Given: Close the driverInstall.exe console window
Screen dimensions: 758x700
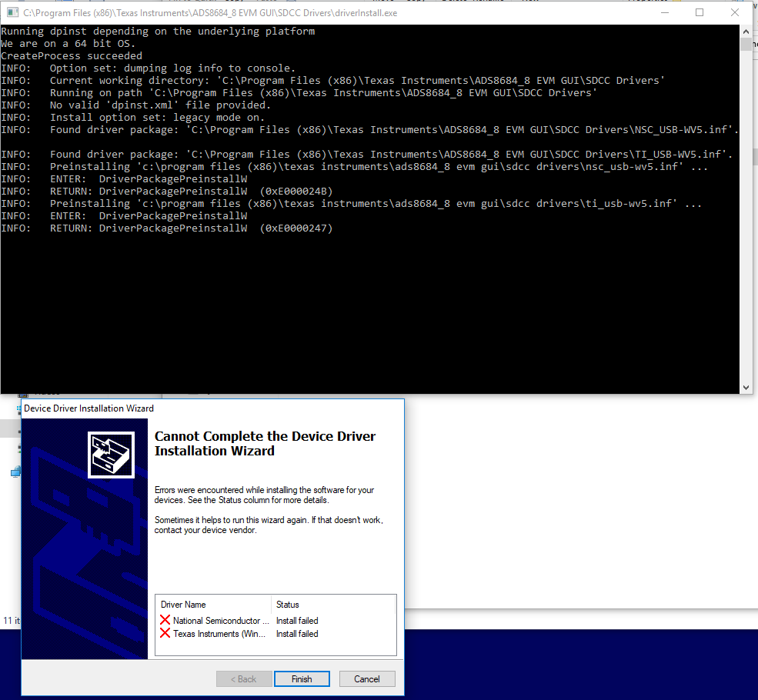Looking at the screenshot, I should (x=734, y=12).
